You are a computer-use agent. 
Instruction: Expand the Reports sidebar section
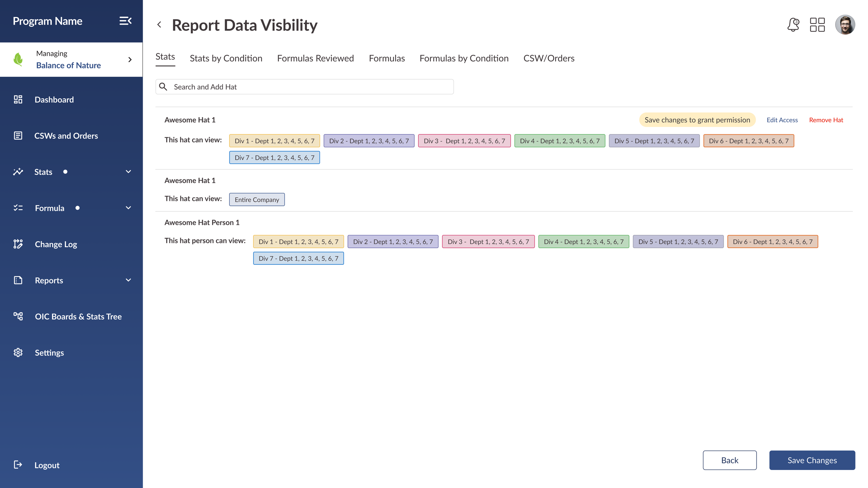coord(128,280)
